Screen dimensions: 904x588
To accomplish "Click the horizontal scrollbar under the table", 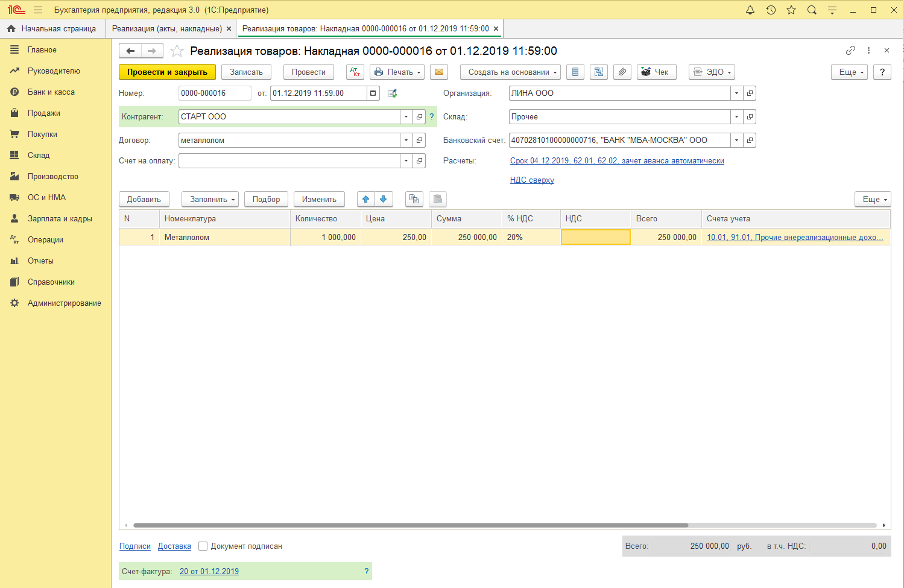I will (x=410, y=525).
